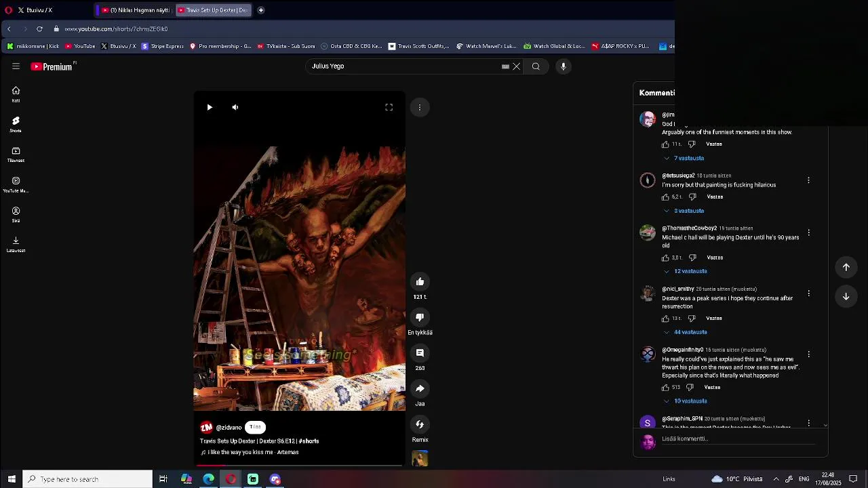Open YouTube Music in the sidebar
This screenshot has width=868, height=488.
(16, 184)
